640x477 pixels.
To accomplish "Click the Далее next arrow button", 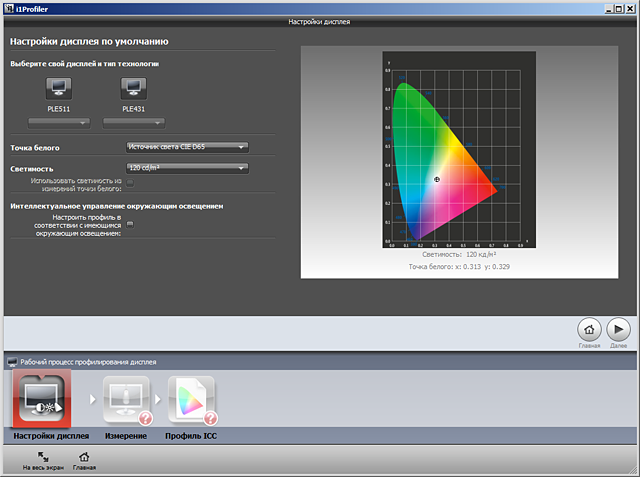I will coord(617,329).
